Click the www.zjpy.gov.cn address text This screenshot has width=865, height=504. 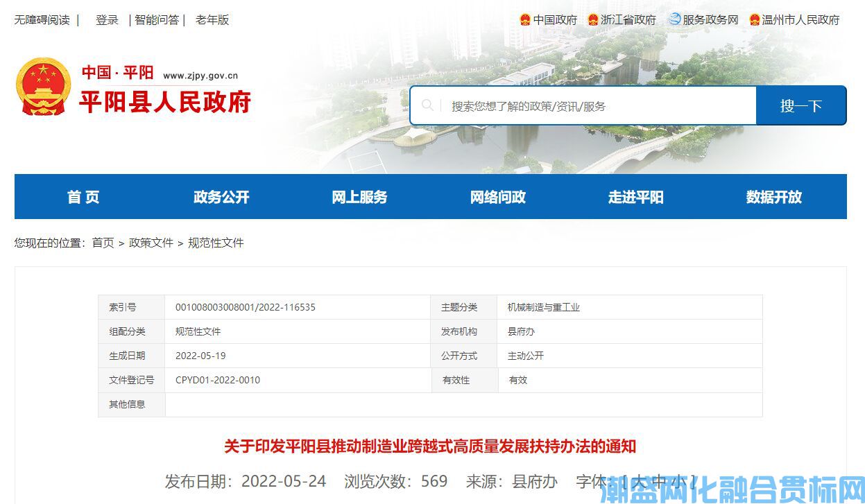coord(200,76)
